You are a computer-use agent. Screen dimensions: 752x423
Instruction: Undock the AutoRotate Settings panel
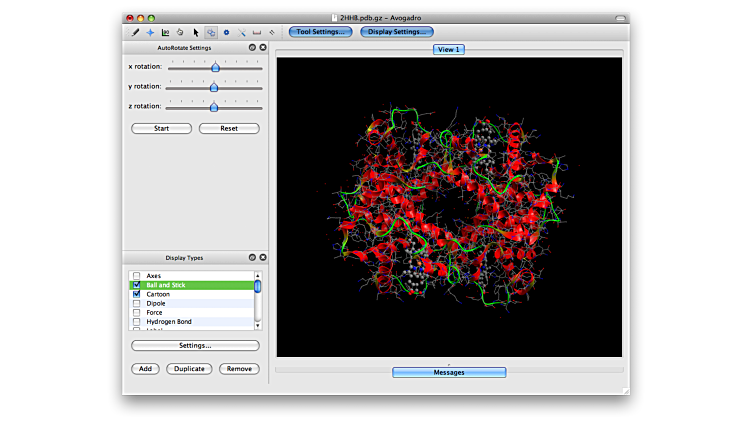click(252, 47)
